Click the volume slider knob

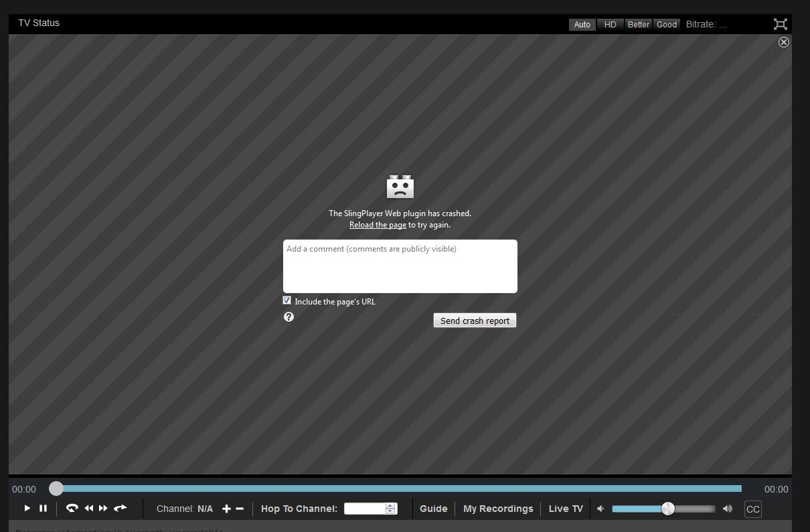[667, 509]
